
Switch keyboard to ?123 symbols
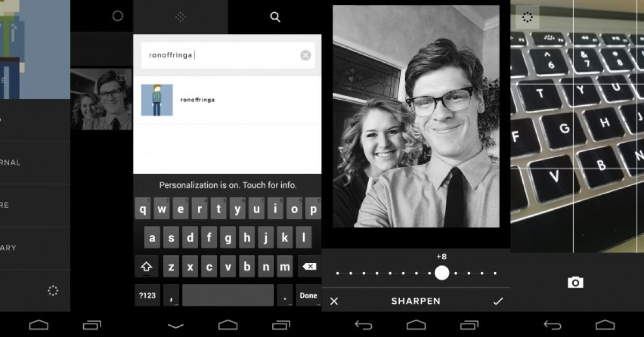click(147, 295)
